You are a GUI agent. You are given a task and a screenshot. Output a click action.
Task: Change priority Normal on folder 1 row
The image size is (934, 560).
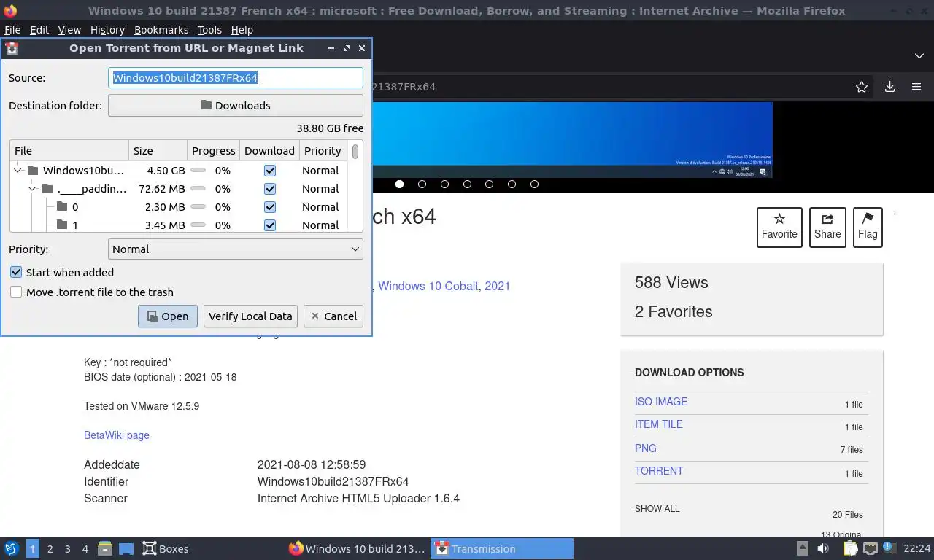320,225
